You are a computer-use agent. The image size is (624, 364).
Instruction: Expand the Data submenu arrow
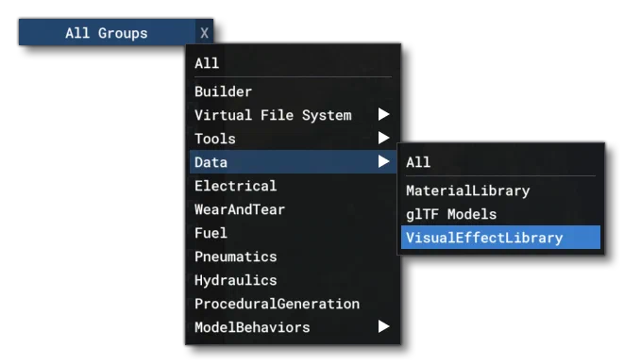383,161
